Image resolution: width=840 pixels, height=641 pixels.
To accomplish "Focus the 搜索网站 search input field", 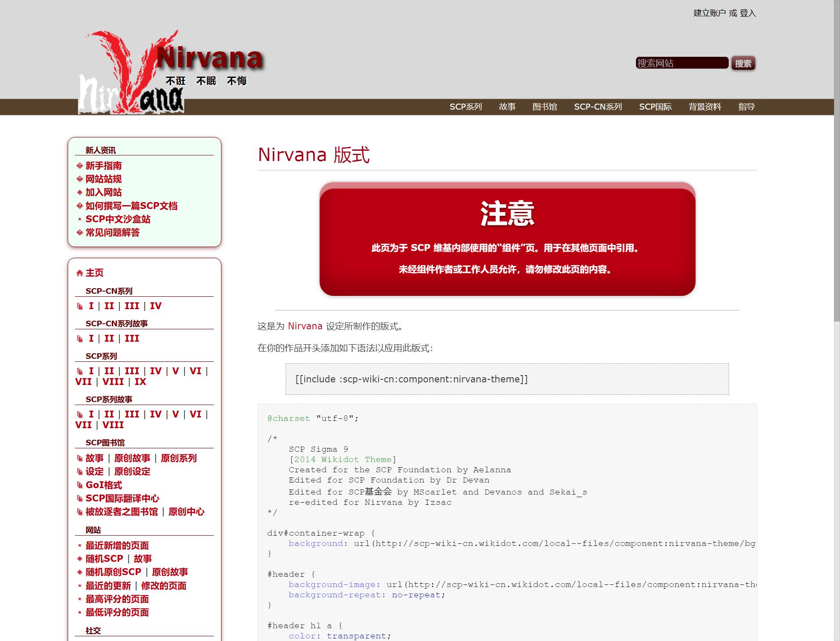I will coord(682,63).
